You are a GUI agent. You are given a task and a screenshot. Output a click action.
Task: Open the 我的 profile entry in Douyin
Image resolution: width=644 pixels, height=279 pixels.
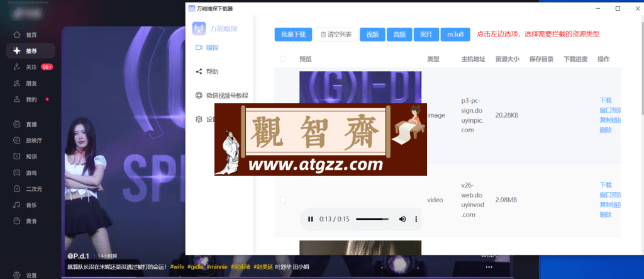pyautogui.click(x=31, y=100)
